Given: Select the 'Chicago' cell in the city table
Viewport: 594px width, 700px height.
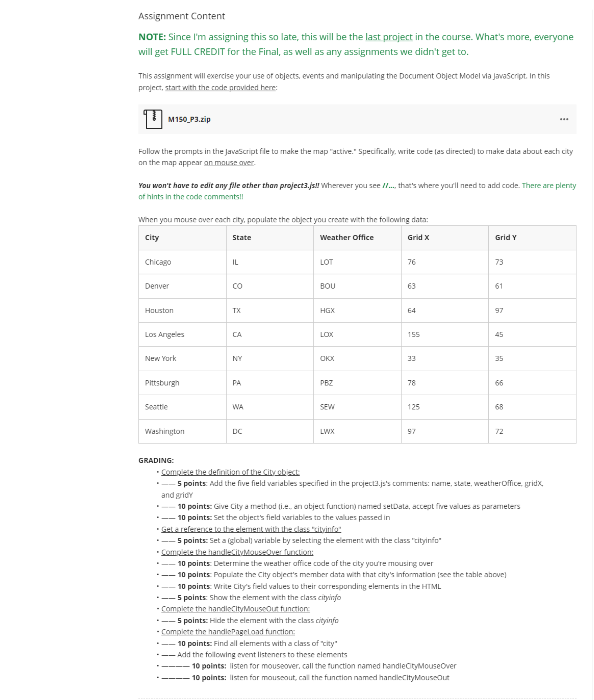Looking at the screenshot, I should coord(158,262).
